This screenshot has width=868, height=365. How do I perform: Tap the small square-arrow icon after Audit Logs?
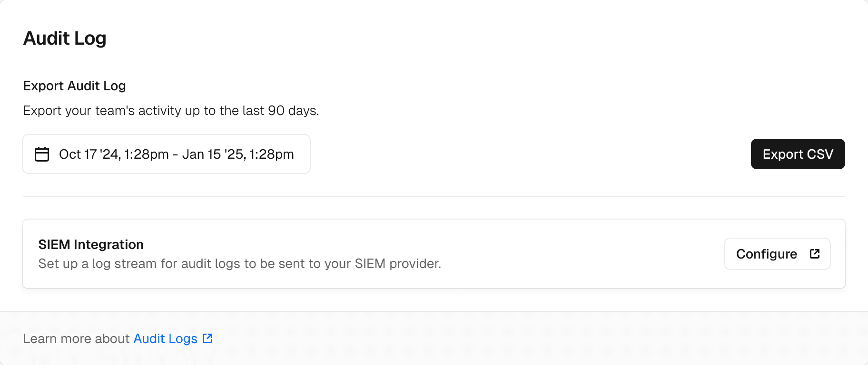pos(208,338)
